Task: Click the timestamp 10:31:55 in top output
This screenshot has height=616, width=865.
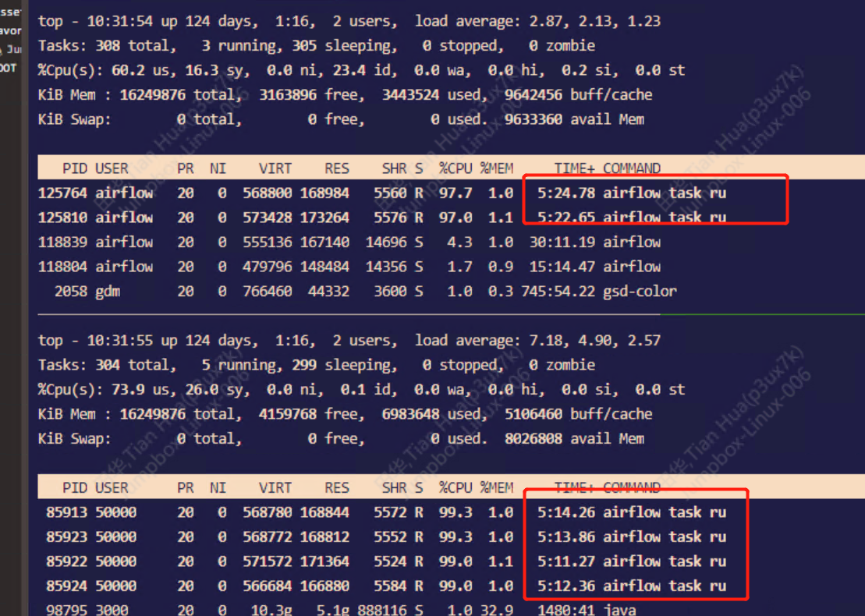Action: pyautogui.click(x=119, y=340)
